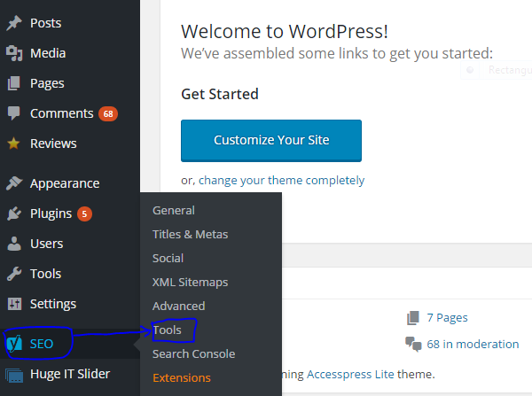Screen dimensions: 532x396
Task: Click the 68 in moderation link
Action: pos(473,345)
